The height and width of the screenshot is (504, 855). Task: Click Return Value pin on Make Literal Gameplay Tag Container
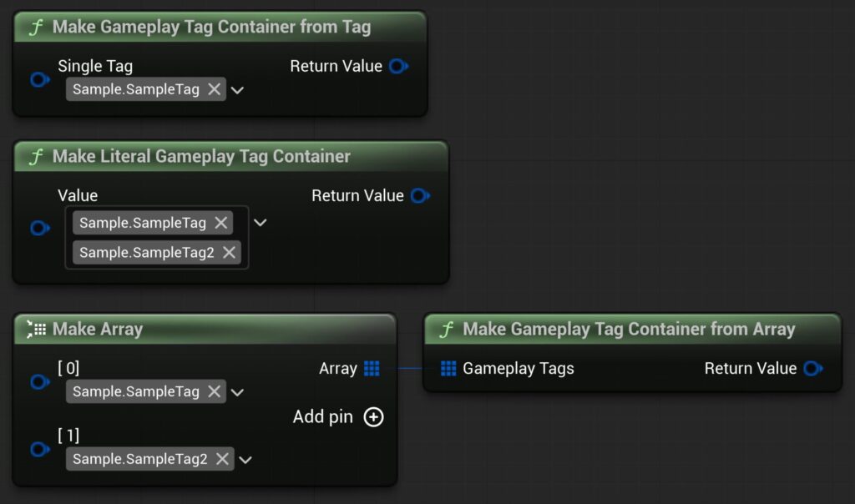pyautogui.click(x=420, y=195)
